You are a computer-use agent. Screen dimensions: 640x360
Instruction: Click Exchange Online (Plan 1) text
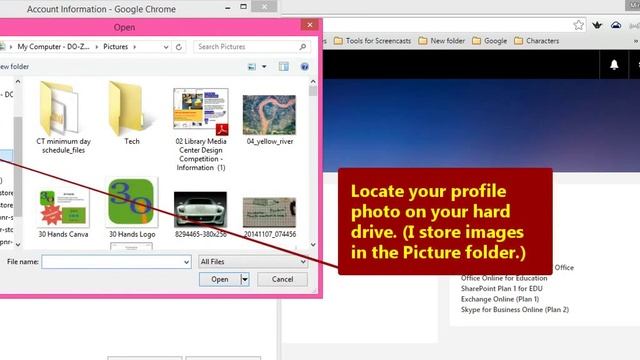(500, 299)
